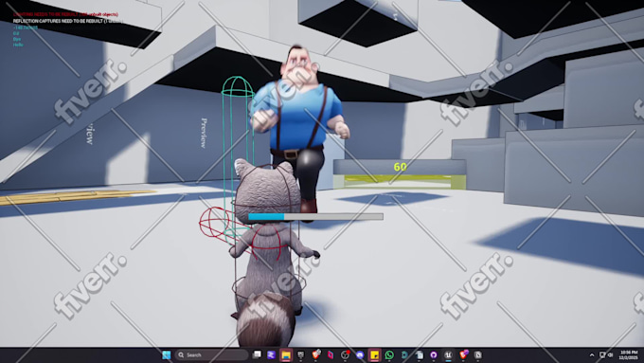
Task: Open the Windows Start menu
Action: tap(166, 354)
